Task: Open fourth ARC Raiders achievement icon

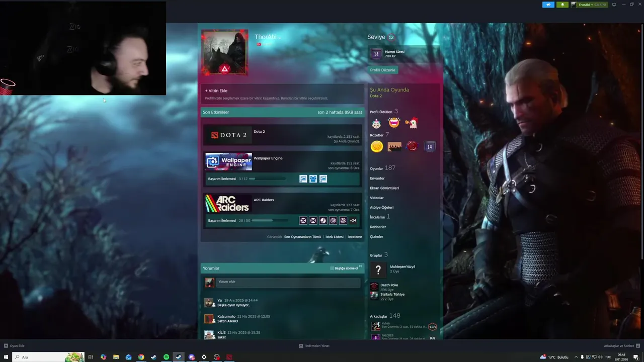Action: [333, 220]
